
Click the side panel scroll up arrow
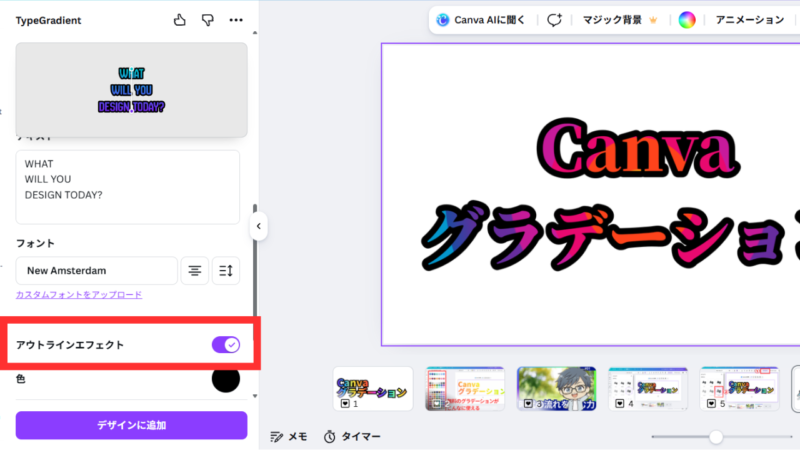pos(255,33)
